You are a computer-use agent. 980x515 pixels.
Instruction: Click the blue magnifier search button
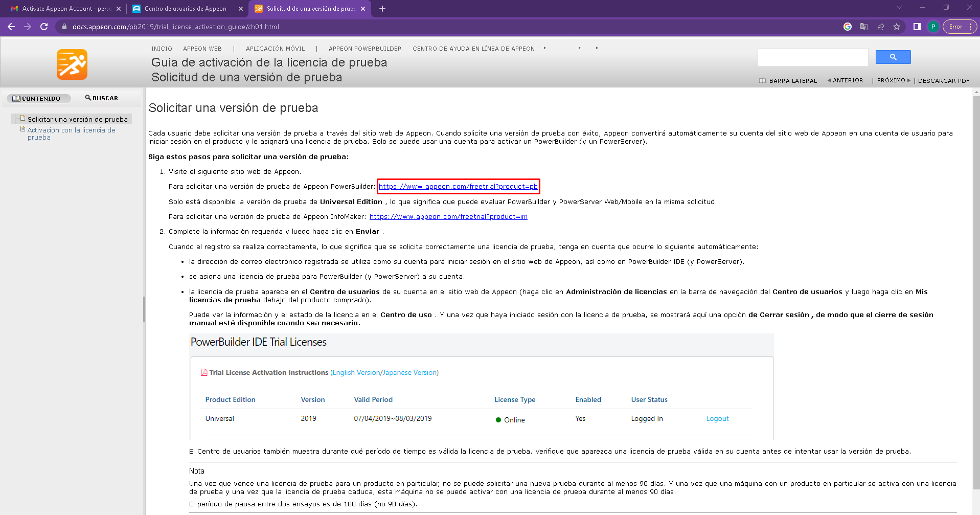pos(893,57)
